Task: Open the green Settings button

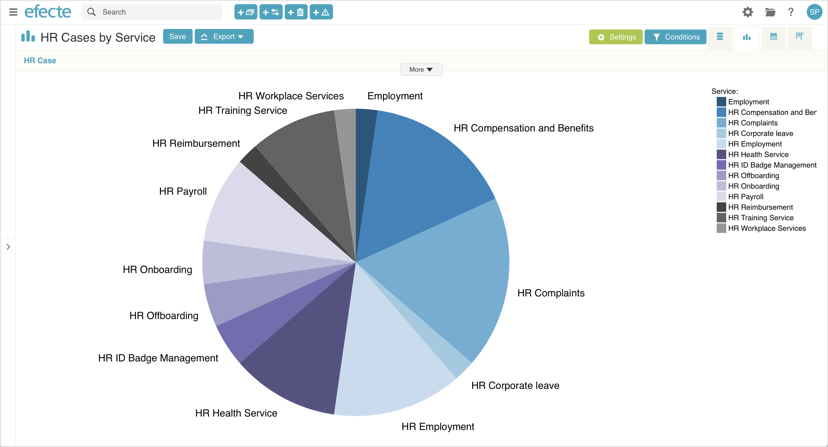Action: [616, 37]
